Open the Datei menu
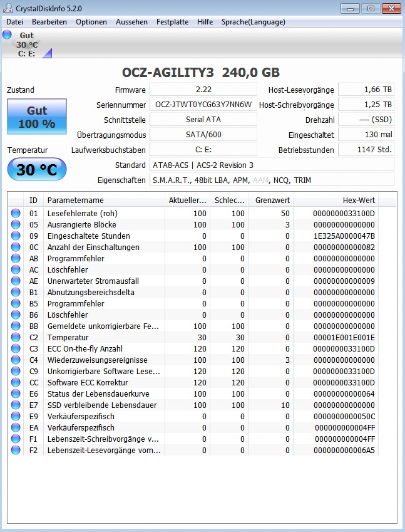The height and width of the screenshot is (532, 405). (15, 22)
